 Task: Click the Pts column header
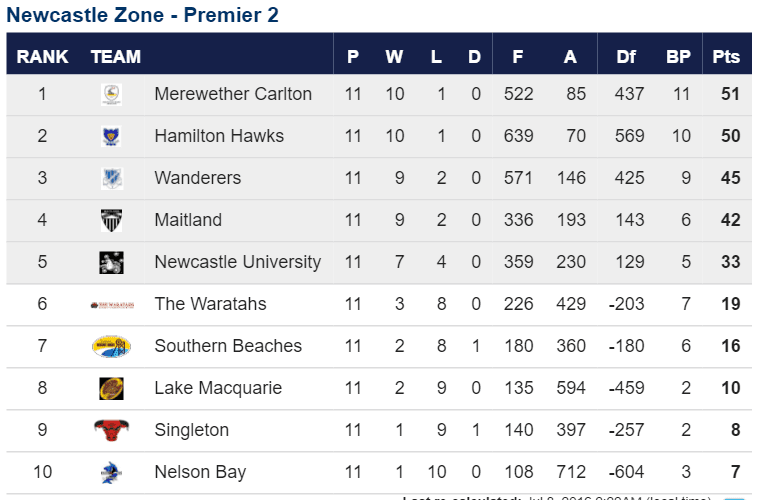click(x=726, y=57)
